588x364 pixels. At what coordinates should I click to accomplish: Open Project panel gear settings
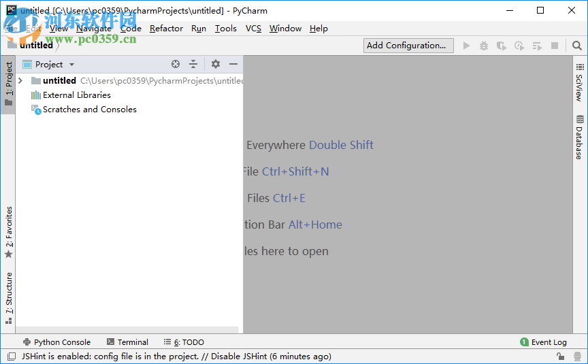(x=215, y=64)
